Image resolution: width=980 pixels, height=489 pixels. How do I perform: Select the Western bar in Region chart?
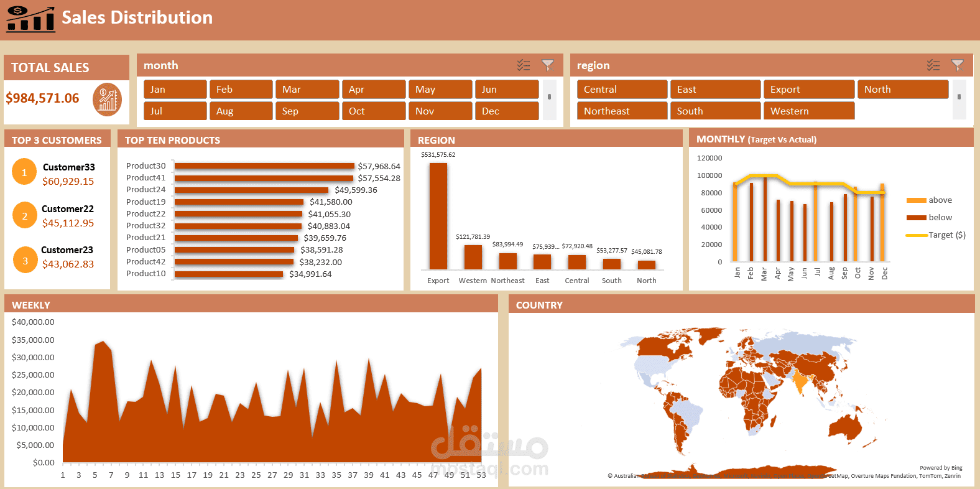(x=473, y=257)
